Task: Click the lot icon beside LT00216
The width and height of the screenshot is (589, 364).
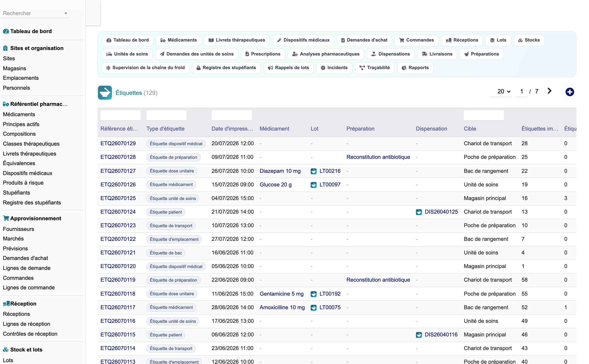Action: tap(314, 171)
